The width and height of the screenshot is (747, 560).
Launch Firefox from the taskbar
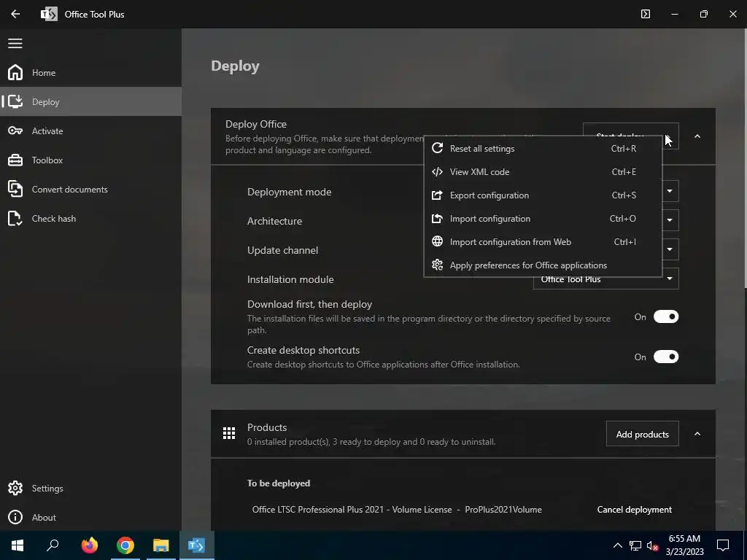point(90,545)
